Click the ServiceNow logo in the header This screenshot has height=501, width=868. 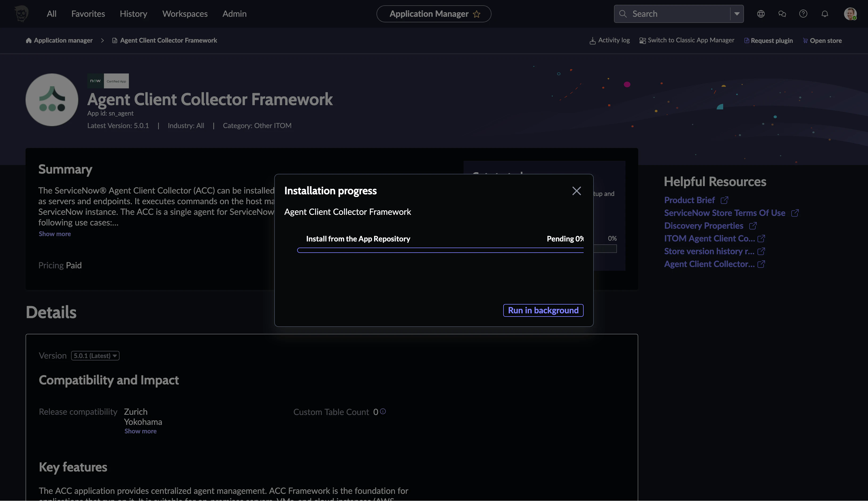click(x=21, y=14)
